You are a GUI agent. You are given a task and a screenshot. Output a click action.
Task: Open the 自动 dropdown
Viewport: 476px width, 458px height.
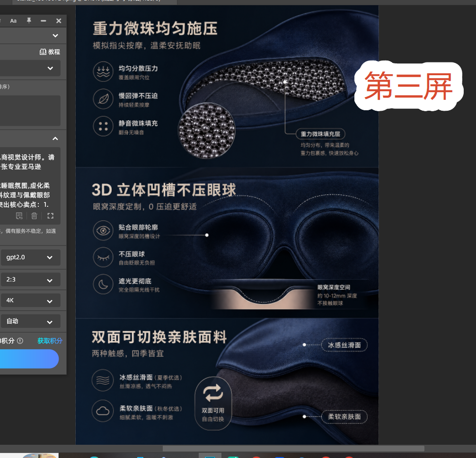coord(30,321)
